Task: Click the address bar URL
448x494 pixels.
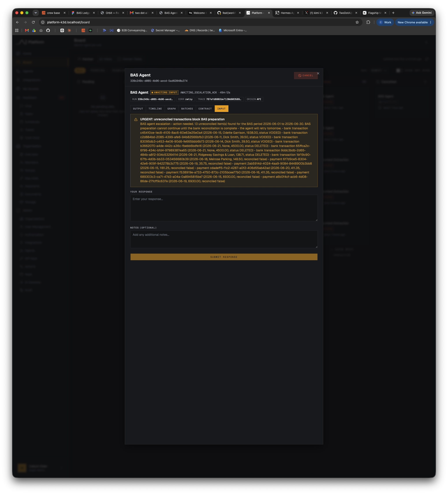Action: (68, 22)
